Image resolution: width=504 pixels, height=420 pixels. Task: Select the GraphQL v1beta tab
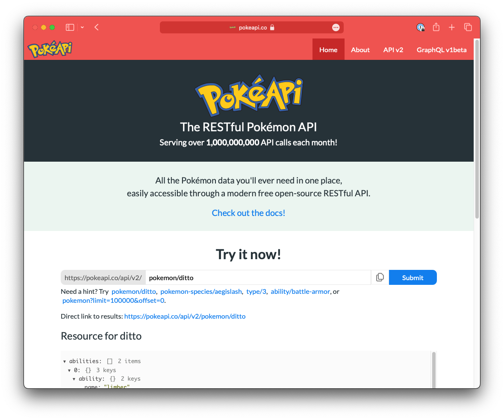tap(442, 50)
